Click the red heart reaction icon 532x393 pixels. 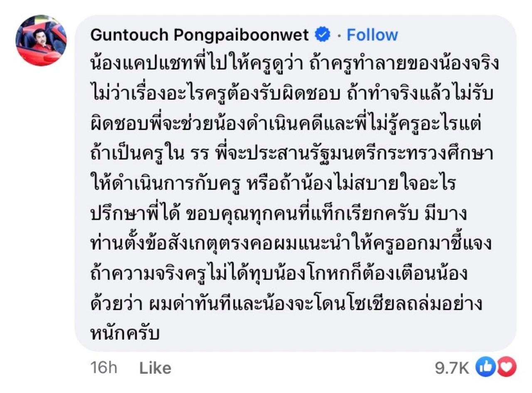(506, 367)
